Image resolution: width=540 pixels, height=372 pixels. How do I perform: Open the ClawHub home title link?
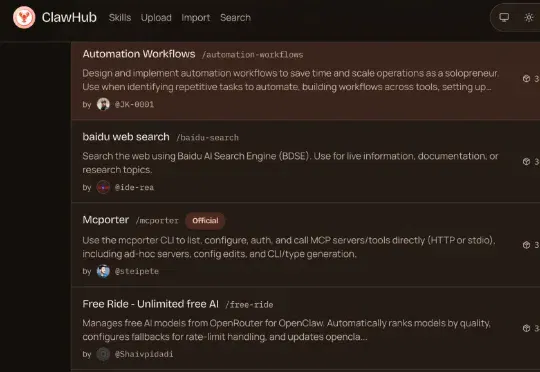tap(69, 17)
